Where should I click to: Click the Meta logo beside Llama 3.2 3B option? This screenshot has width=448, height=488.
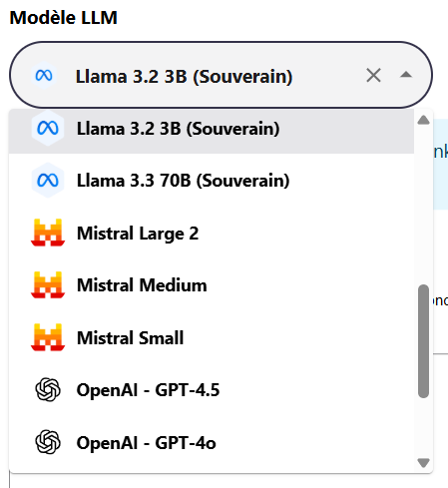pyautogui.click(x=48, y=128)
